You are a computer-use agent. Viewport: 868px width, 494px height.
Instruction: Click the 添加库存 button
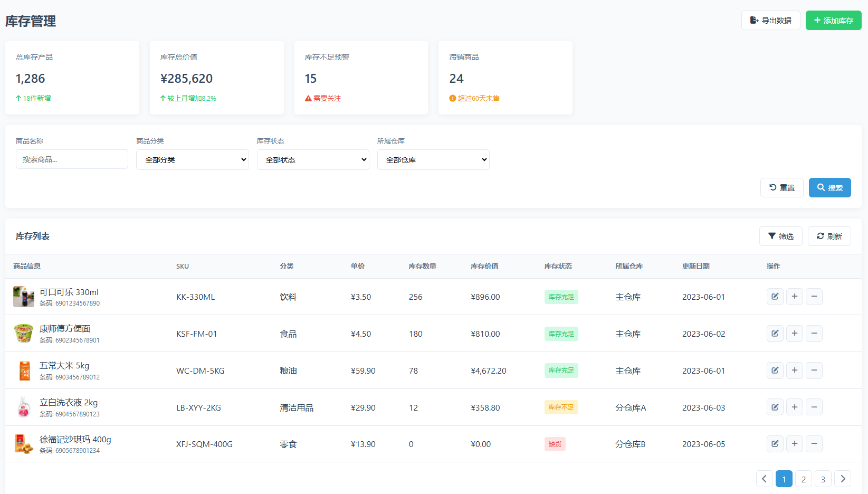coord(833,20)
